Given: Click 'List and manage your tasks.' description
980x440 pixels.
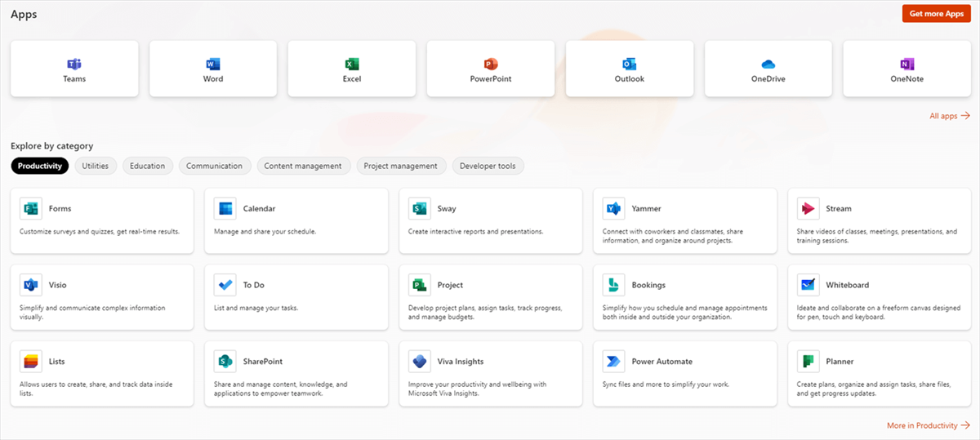Looking at the screenshot, I should coord(256,308).
